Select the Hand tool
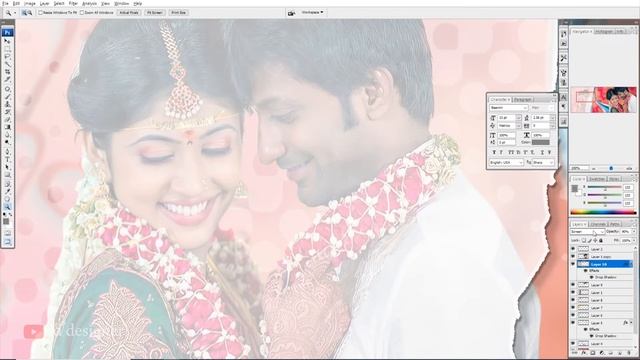The width and height of the screenshot is (640, 360). (7, 199)
